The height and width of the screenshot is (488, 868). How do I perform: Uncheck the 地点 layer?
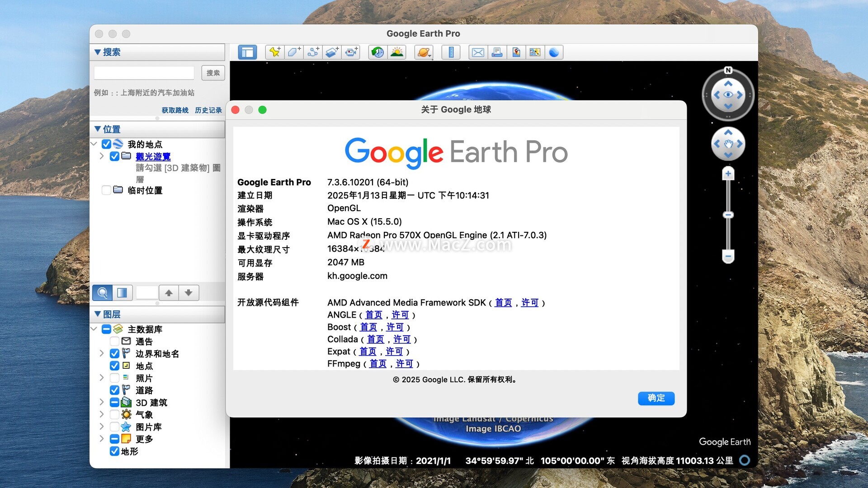point(114,366)
